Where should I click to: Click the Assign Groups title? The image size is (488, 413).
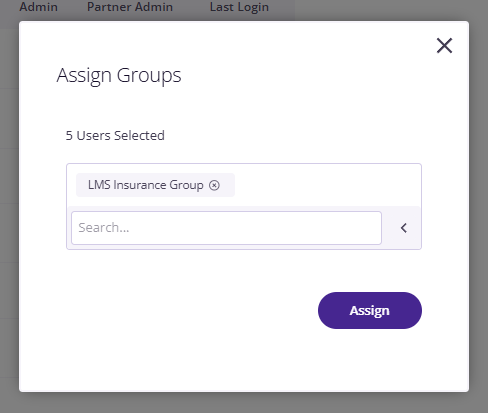pos(119,76)
